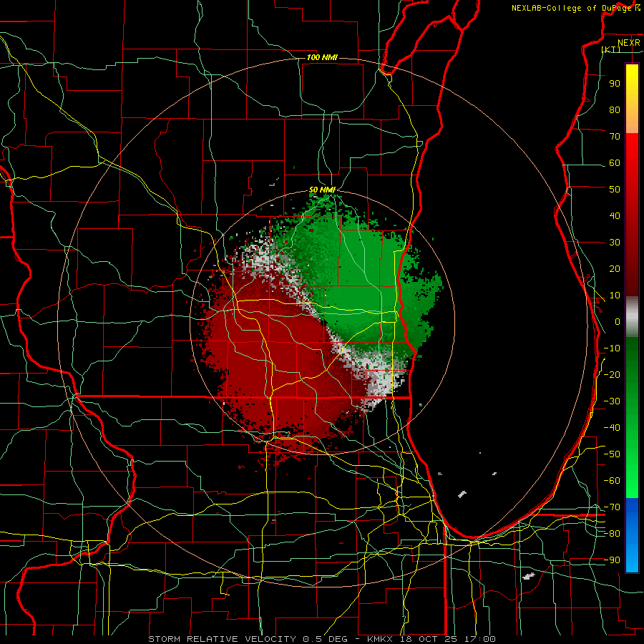Viewport: 644px width, 644px height.
Task: Click the -50 scale value
Action: 612,454
